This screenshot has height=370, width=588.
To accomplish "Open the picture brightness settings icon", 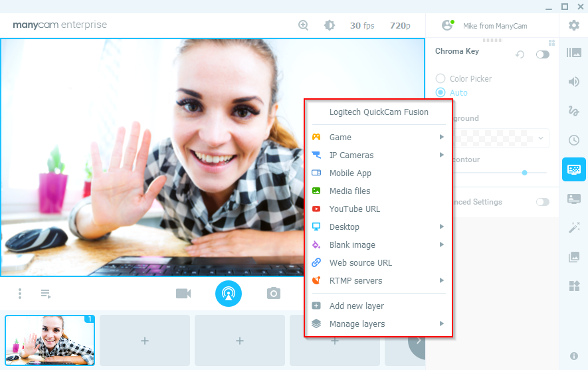I will (x=330, y=25).
